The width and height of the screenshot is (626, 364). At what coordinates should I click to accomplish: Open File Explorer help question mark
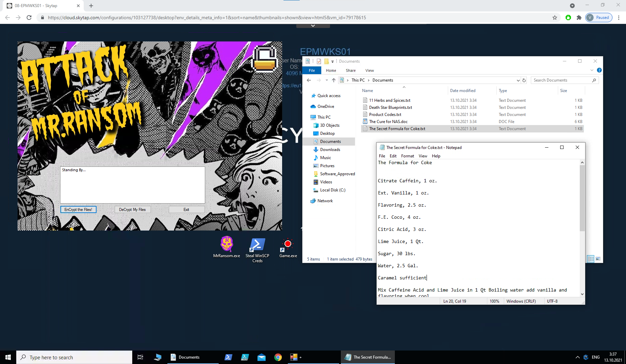(599, 70)
